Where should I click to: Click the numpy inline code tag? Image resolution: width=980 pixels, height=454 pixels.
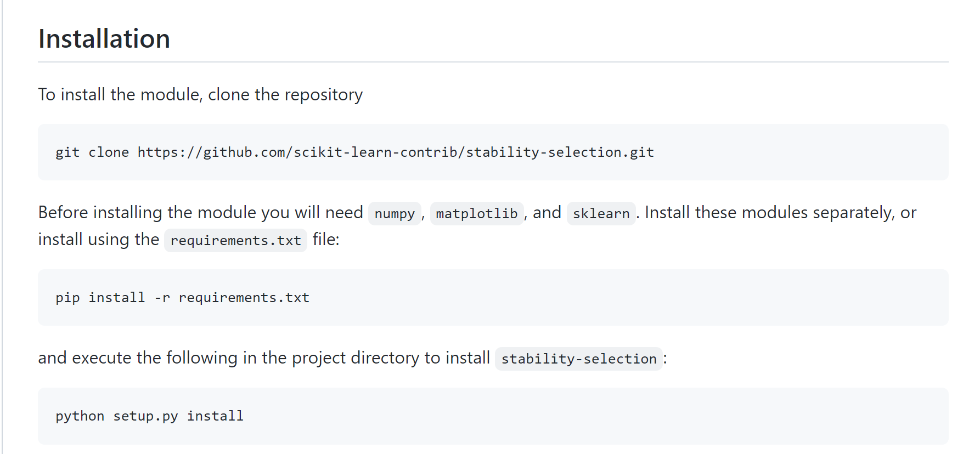(x=395, y=213)
